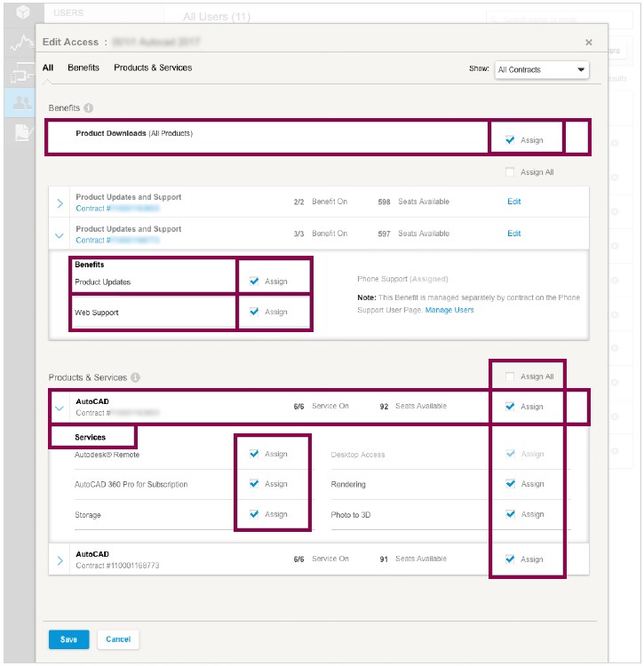Click the 92 Seats Available text

pyautogui.click(x=413, y=406)
